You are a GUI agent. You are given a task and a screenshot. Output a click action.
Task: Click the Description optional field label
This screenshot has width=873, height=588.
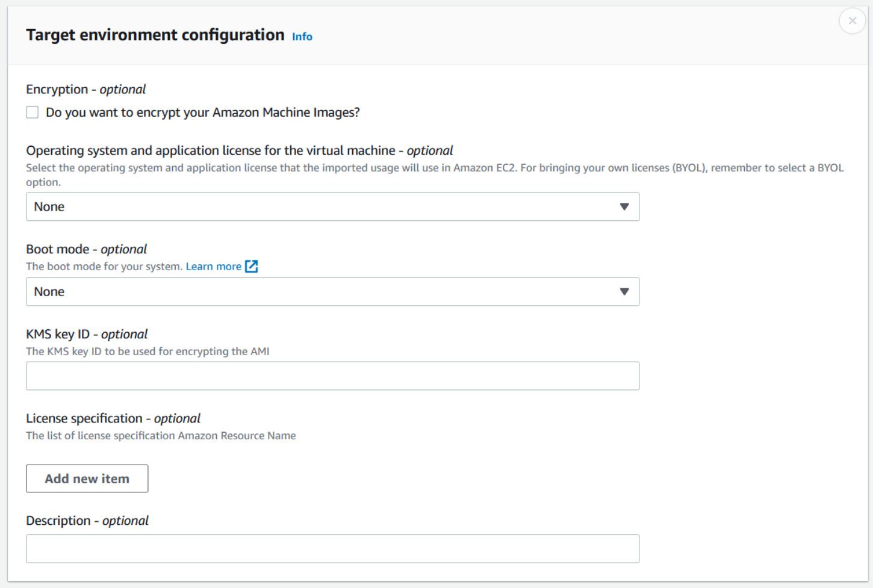click(x=87, y=521)
